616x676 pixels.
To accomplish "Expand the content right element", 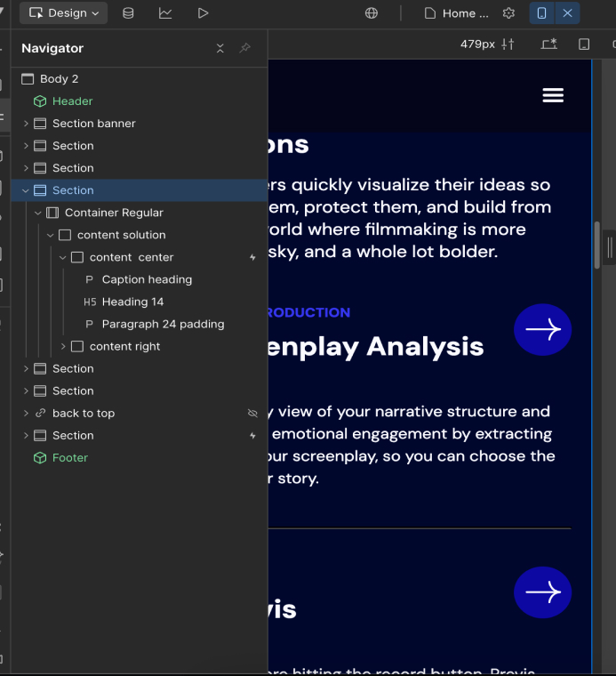I will pyautogui.click(x=63, y=346).
